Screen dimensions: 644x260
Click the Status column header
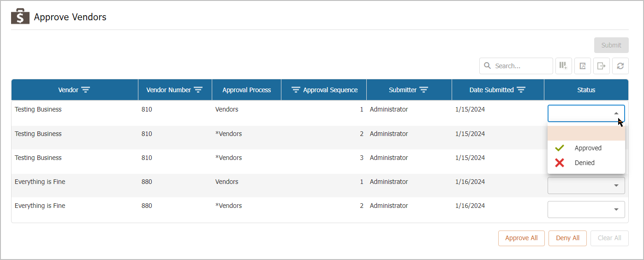pyautogui.click(x=586, y=90)
